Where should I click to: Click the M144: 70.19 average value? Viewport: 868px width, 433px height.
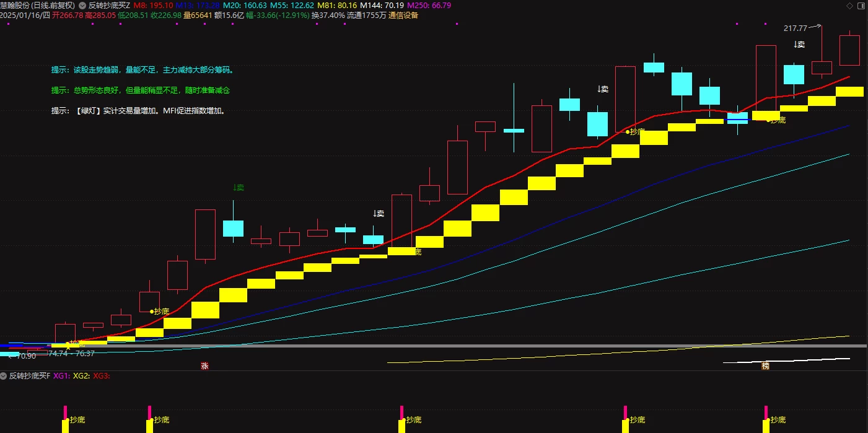pos(382,5)
